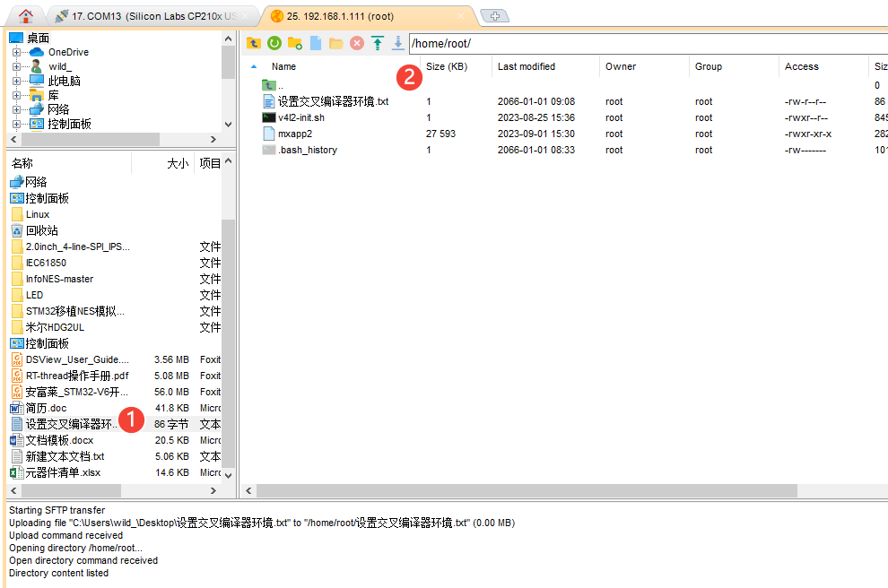Click the '..' parent folder icon in list
888x588 pixels.
point(268,85)
